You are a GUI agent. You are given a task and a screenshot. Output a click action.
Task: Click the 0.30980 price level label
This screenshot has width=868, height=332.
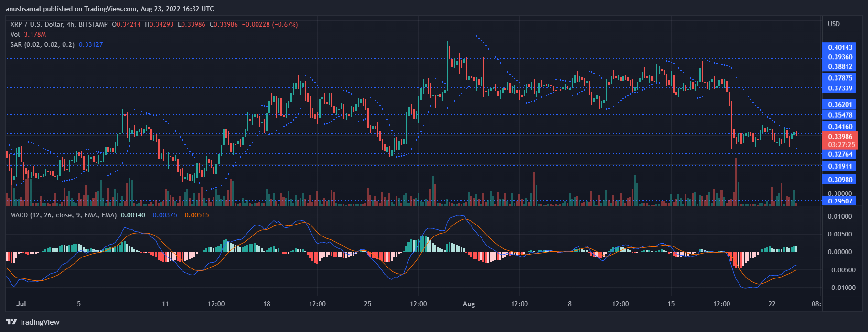[839, 180]
